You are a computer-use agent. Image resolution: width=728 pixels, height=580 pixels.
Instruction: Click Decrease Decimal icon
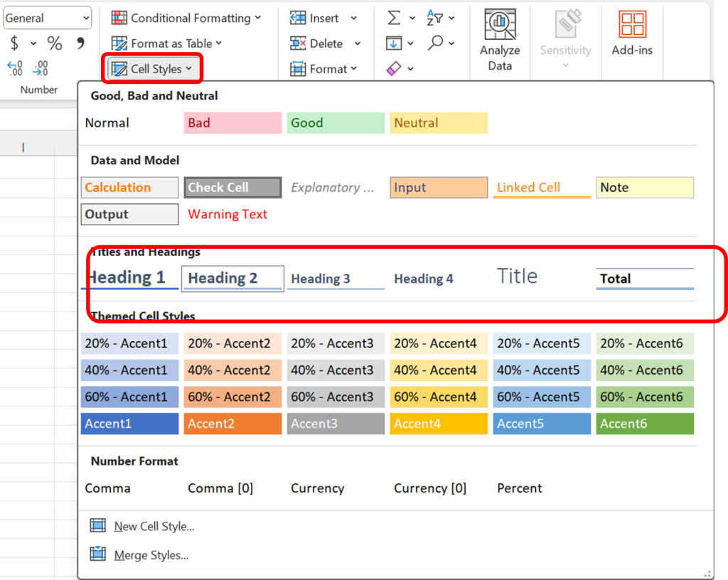point(41,69)
